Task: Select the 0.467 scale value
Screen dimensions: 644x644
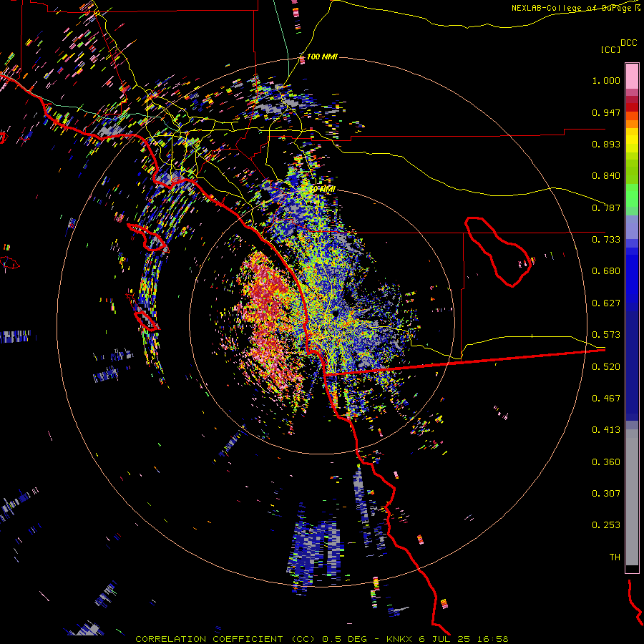Action: tap(606, 399)
